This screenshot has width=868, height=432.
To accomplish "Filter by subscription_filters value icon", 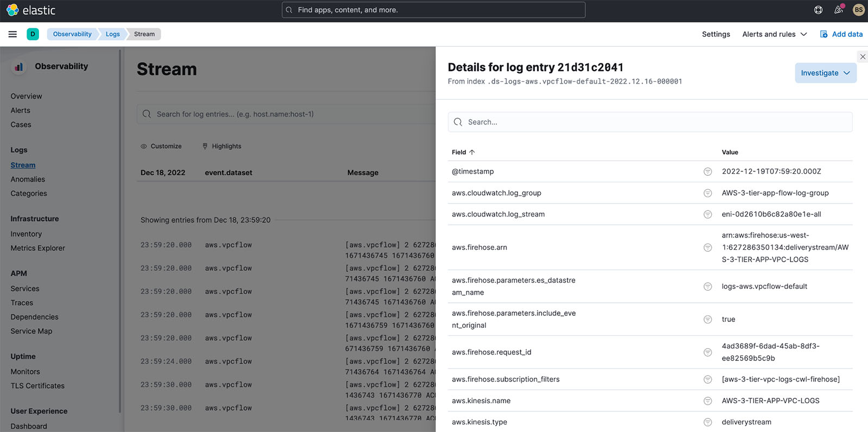I will click(x=707, y=379).
